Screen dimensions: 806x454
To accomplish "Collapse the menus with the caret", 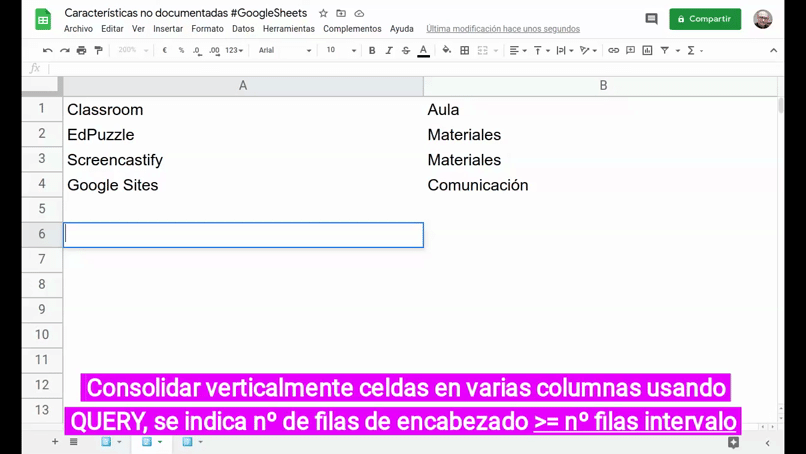I will coord(773,50).
